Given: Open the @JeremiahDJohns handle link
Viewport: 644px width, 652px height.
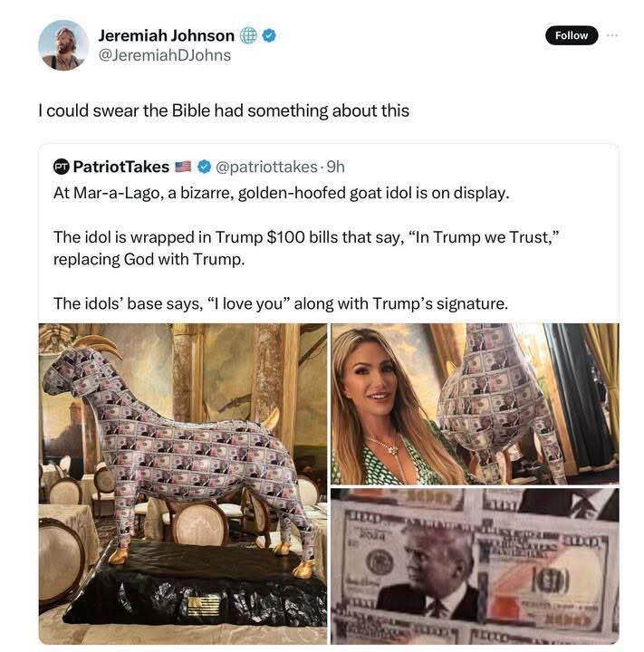Looking at the screenshot, I should point(164,55).
